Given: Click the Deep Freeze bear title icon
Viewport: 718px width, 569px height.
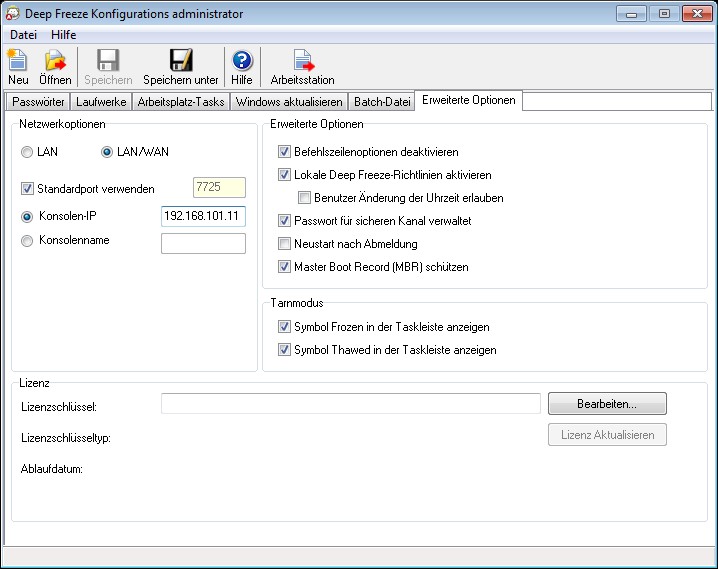Looking at the screenshot, I should pyautogui.click(x=12, y=13).
